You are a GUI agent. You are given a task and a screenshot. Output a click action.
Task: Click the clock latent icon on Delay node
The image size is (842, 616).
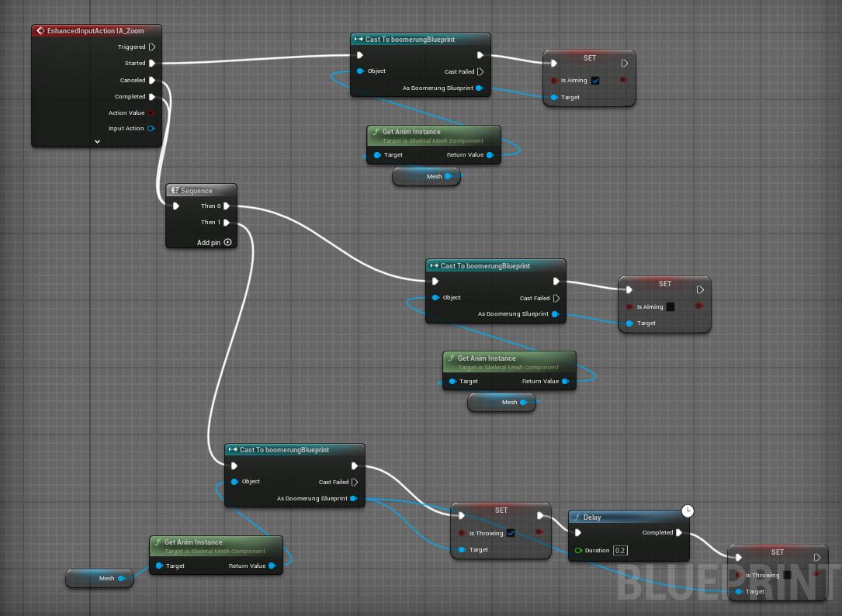(x=688, y=510)
